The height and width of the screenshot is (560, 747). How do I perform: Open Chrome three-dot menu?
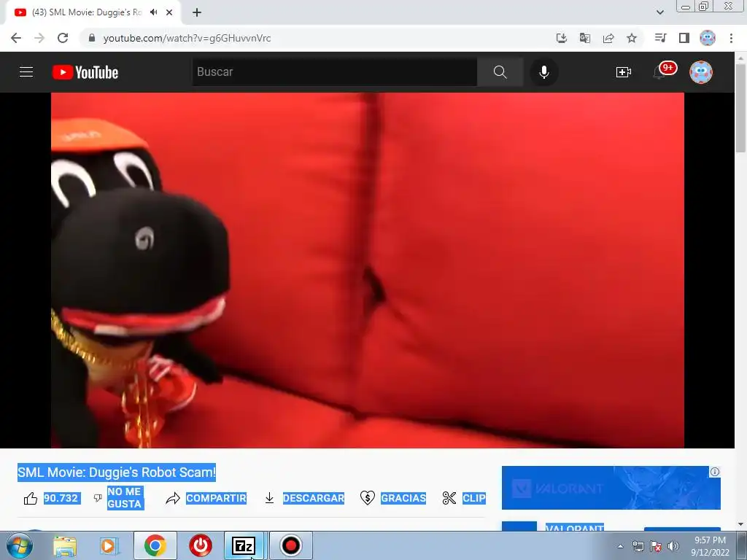731,38
